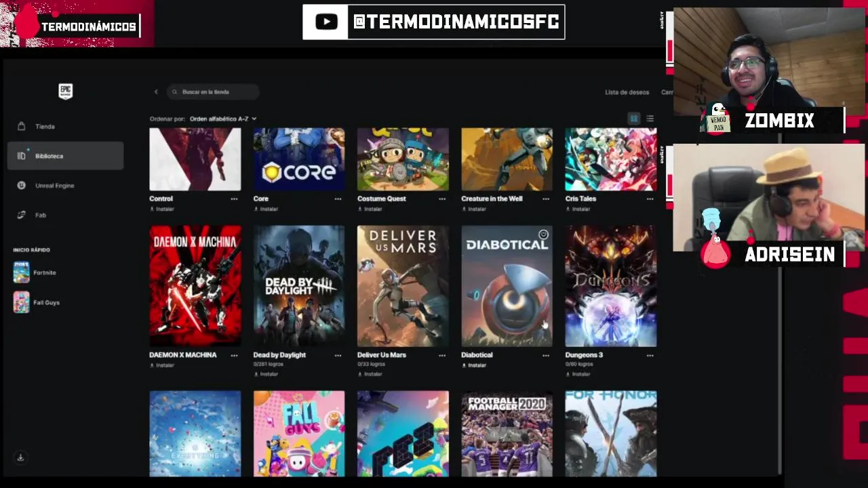The image size is (868, 488).
Task: Open options menu for Deliver Us Mars
Action: 442,355
